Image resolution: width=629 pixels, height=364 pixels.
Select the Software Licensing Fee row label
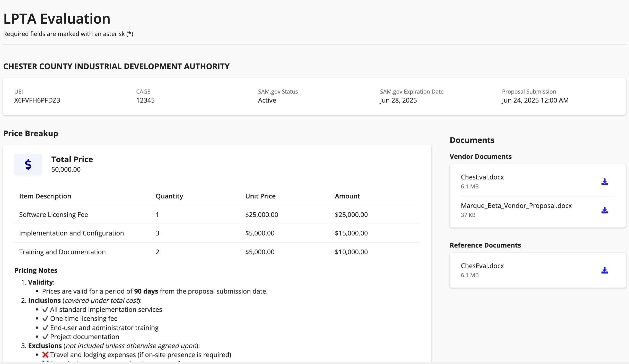(x=54, y=215)
